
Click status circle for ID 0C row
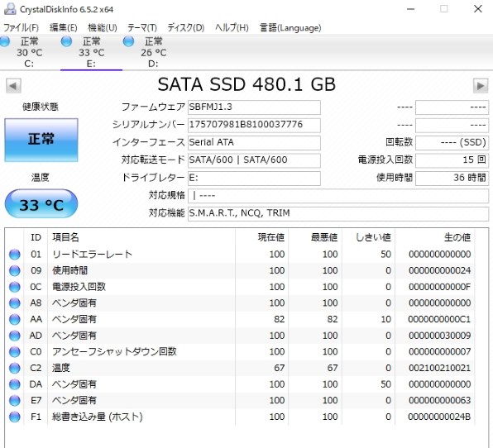[14, 287]
